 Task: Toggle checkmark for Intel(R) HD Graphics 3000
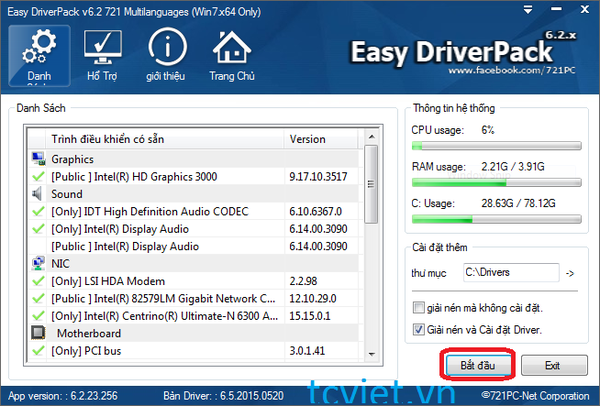(x=38, y=176)
